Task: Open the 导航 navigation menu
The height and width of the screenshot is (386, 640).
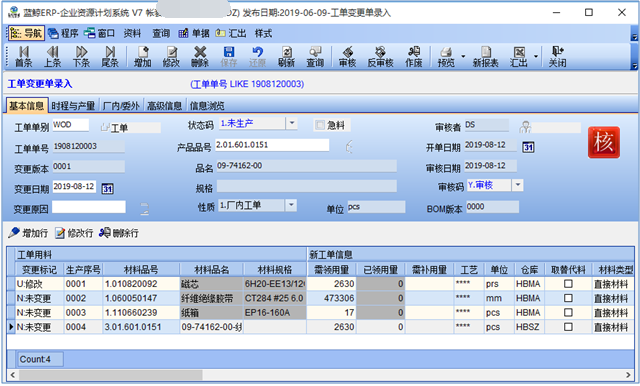Action: pos(26,33)
